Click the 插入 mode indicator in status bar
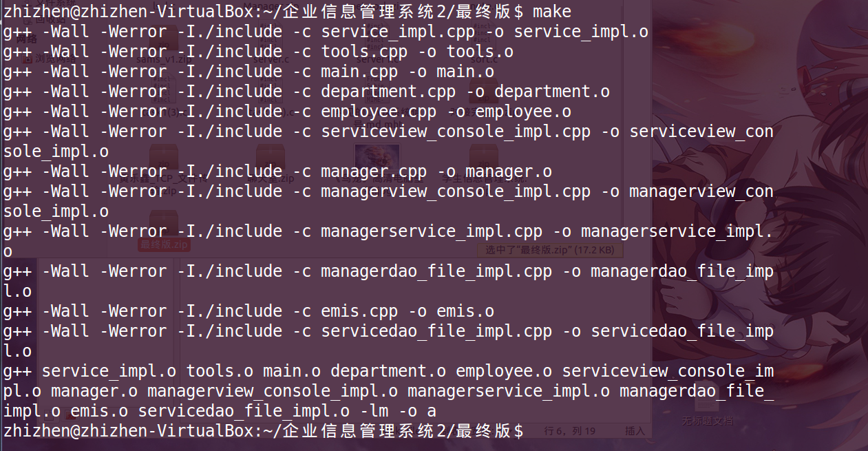This screenshot has height=451, width=868. pyautogui.click(x=635, y=431)
